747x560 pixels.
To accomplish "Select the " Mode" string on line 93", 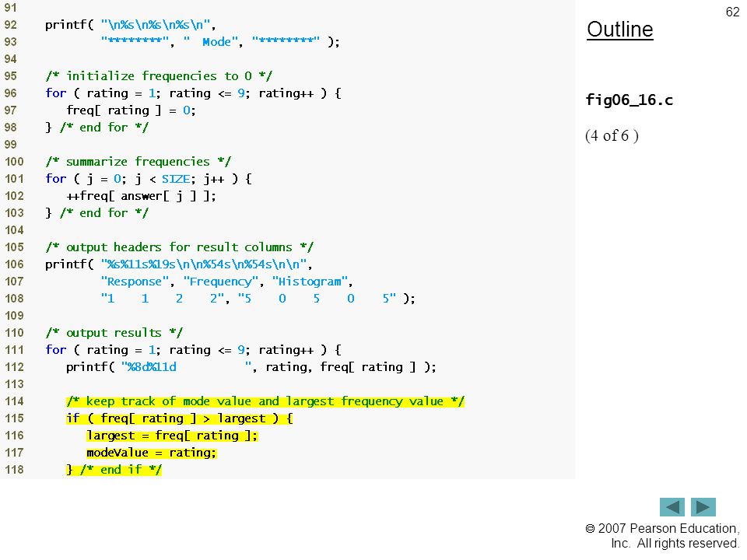I will (211, 42).
